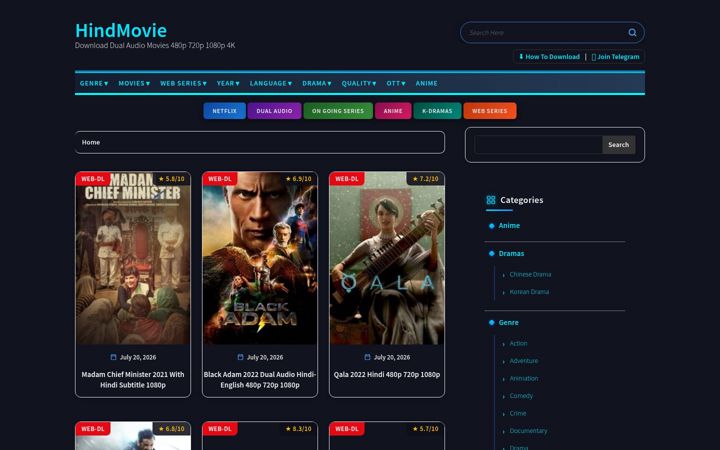Click the sidebar Search button
The height and width of the screenshot is (450, 720).
click(x=619, y=145)
